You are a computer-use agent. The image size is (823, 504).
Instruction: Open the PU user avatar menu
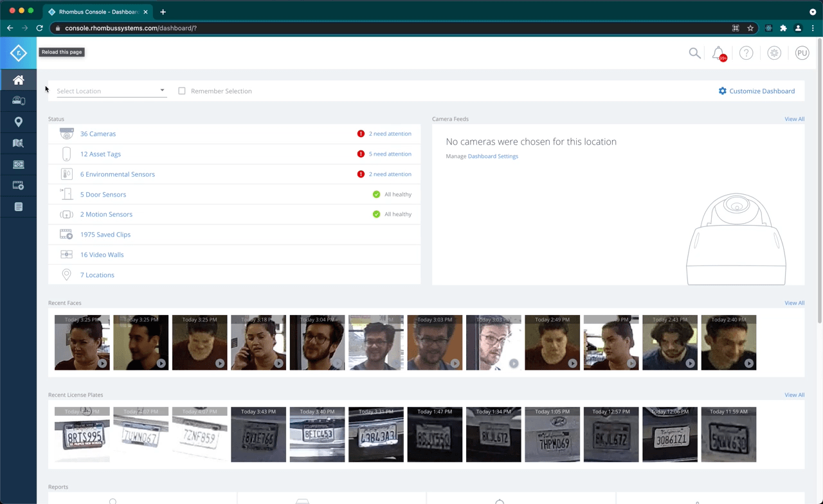[x=802, y=53]
